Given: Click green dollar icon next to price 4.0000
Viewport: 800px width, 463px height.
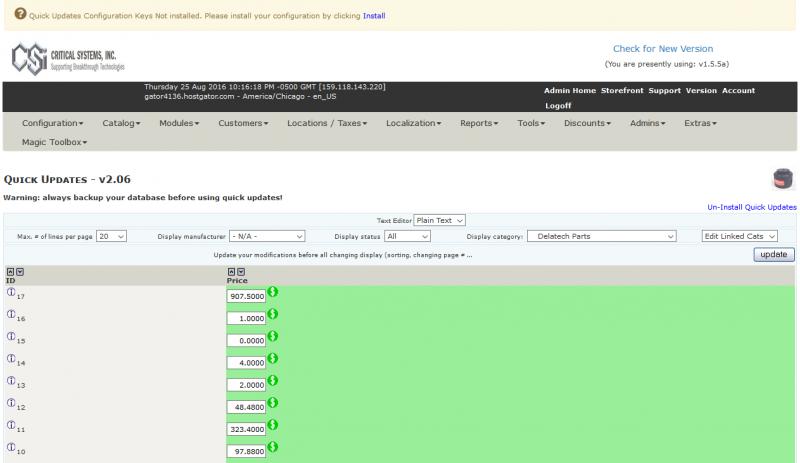Looking at the screenshot, I should point(273,358).
